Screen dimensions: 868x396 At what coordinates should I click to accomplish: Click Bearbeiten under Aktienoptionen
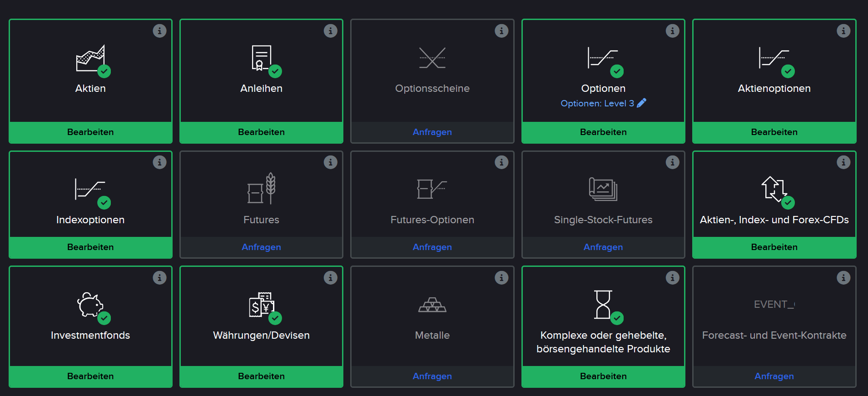coord(774,132)
